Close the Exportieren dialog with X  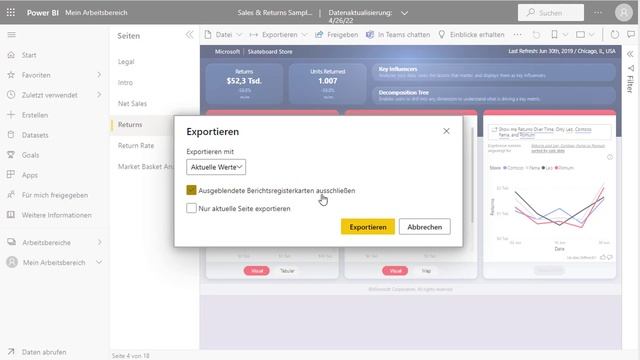[x=446, y=131]
